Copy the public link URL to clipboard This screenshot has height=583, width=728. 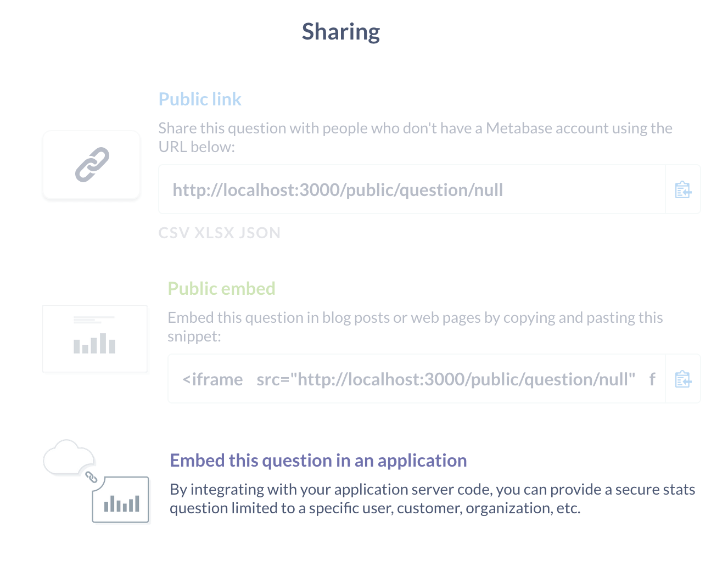tap(683, 189)
